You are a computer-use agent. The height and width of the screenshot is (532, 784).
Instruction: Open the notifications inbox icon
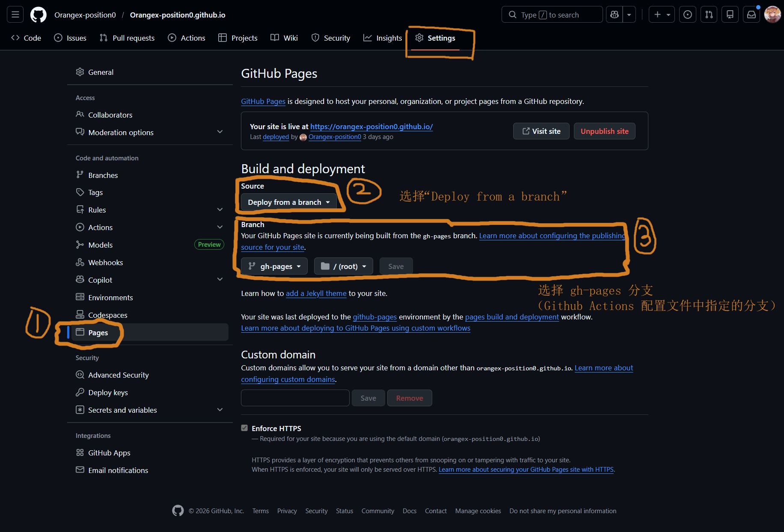(751, 15)
